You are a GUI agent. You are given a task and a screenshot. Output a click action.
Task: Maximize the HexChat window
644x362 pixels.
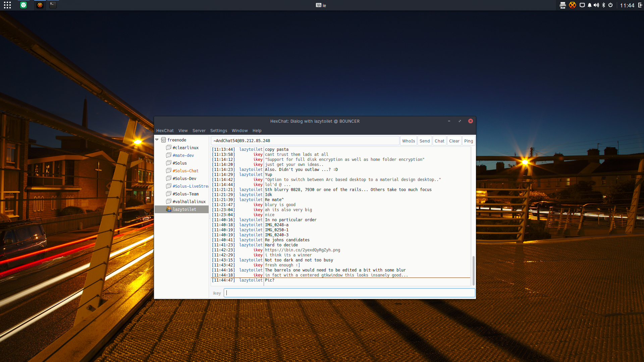460,121
